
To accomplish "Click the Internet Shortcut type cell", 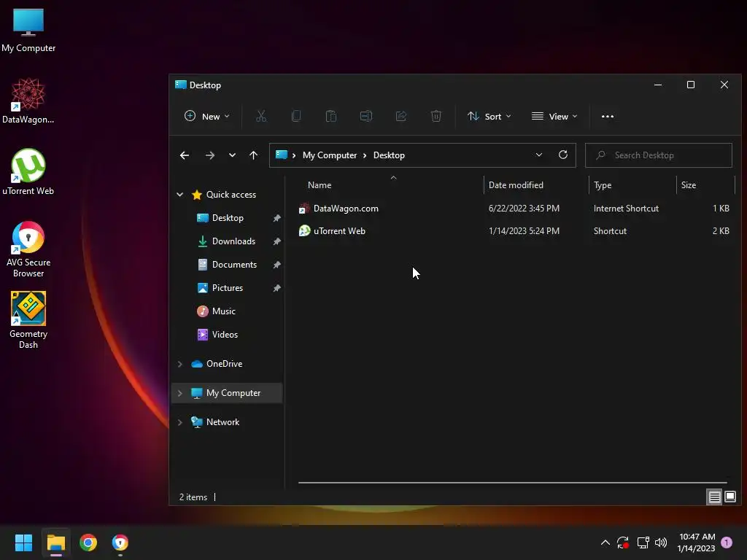I will click(626, 208).
